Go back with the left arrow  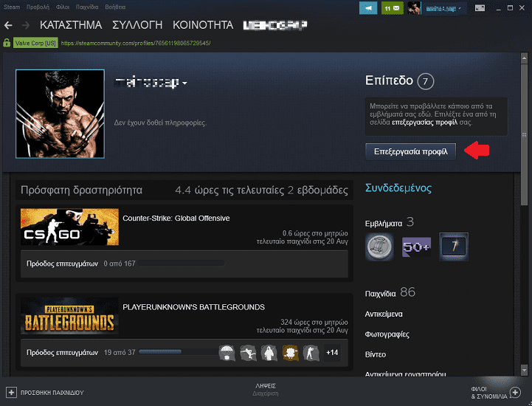point(8,25)
